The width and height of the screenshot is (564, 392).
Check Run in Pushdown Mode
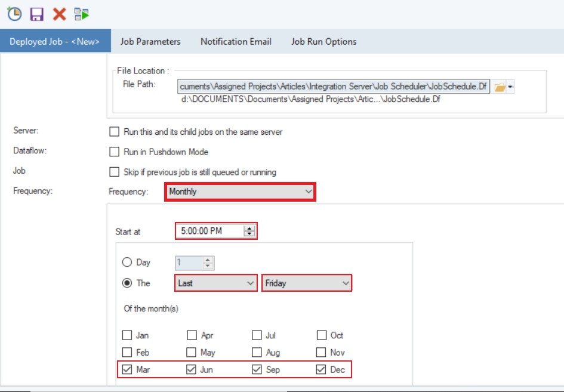(115, 152)
